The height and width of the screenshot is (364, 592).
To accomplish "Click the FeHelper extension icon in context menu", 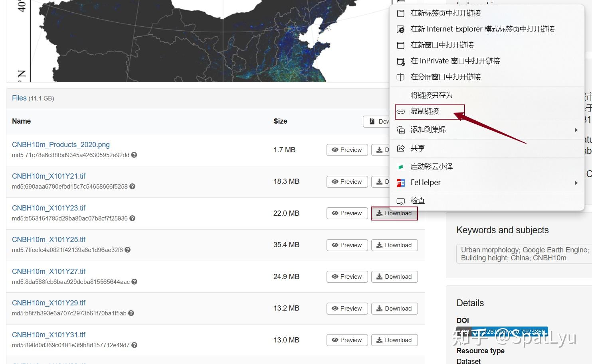I will click(x=400, y=183).
